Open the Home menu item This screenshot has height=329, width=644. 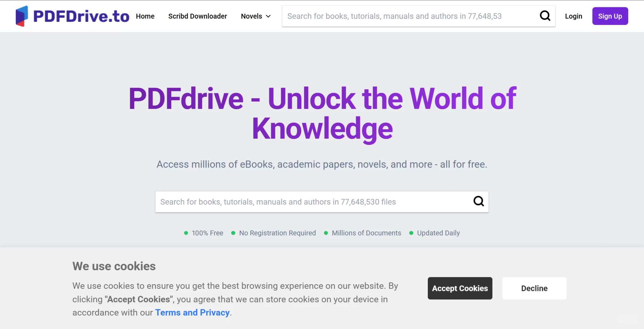145,16
